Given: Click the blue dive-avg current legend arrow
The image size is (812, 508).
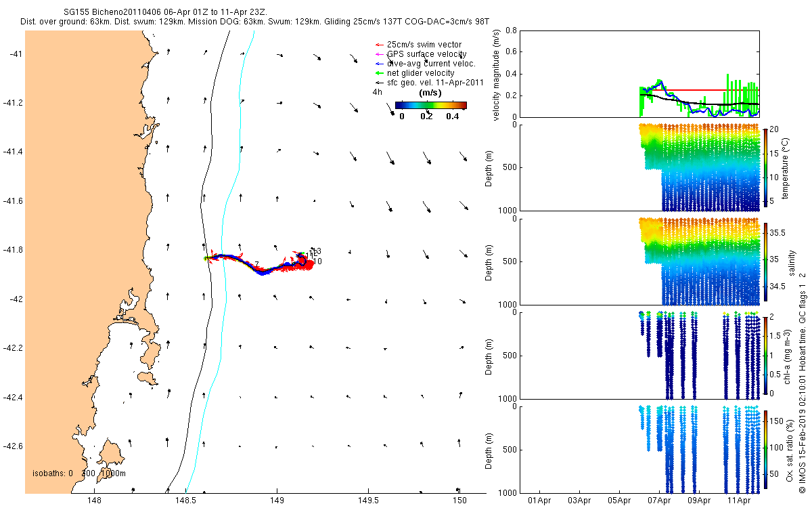Looking at the screenshot, I should tap(379, 64).
